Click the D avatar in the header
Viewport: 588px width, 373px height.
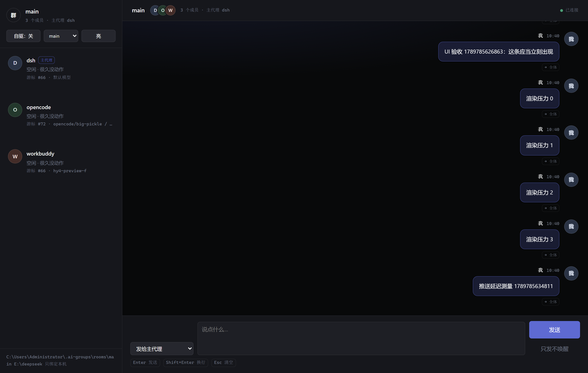coord(155,10)
